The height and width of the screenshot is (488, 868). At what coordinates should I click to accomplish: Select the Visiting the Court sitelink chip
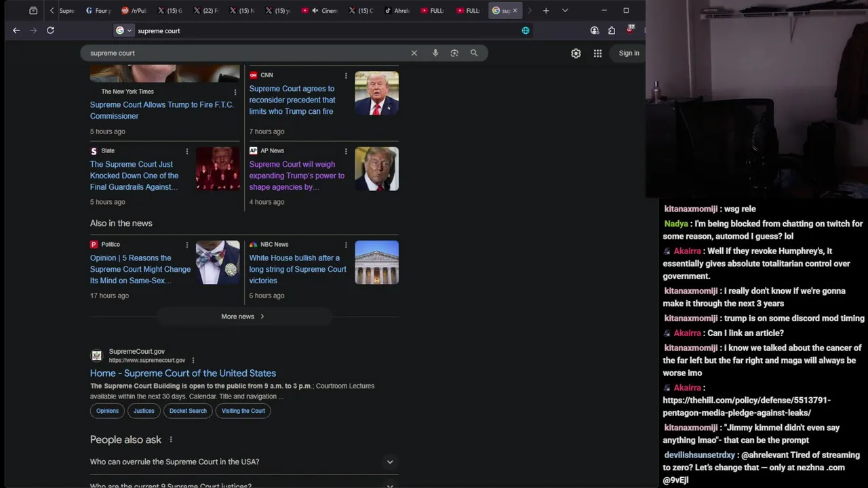tap(243, 411)
